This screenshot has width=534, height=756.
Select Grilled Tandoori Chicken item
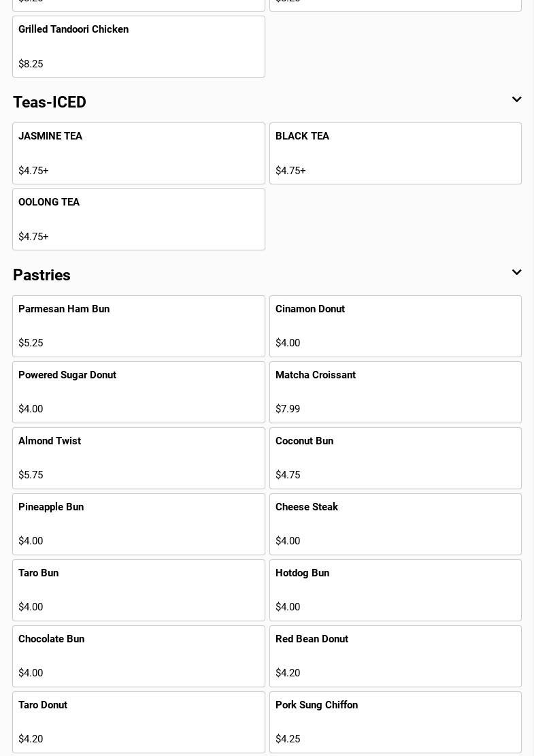tap(139, 46)
